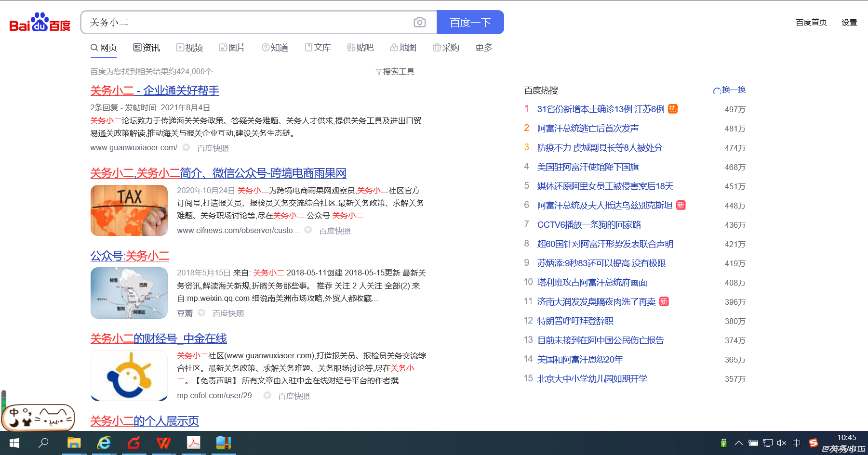Open 设置 menu at top right
Image resolution: width=868 pixels, height=455 pixels.
tap(849, 22)
